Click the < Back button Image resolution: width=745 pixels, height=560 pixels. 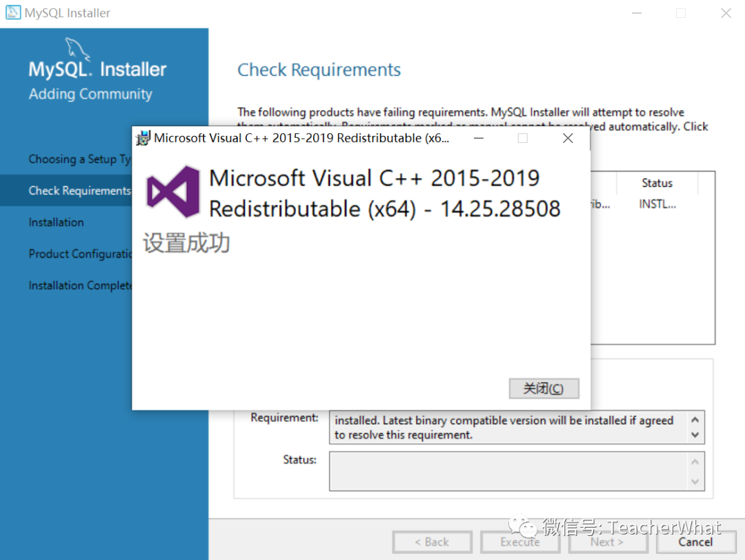click(x=432, y=542)
